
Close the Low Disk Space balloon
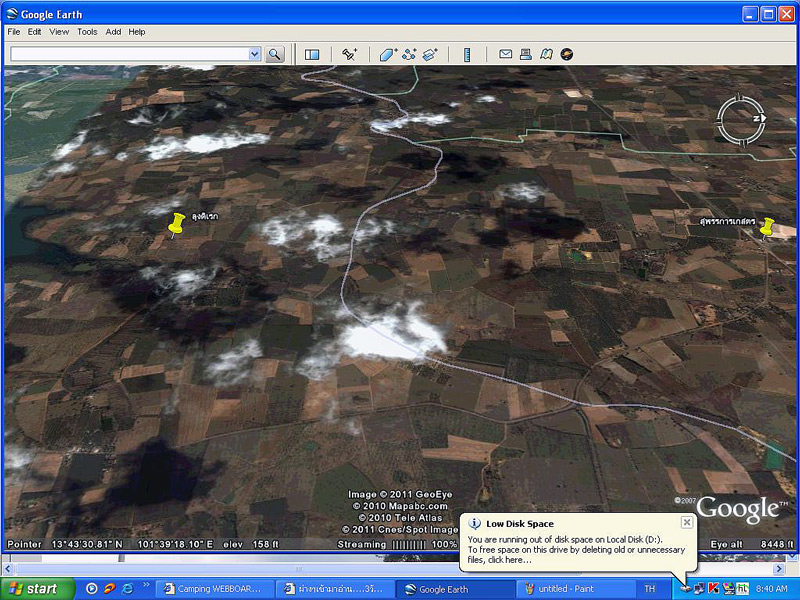pos(687,522)
